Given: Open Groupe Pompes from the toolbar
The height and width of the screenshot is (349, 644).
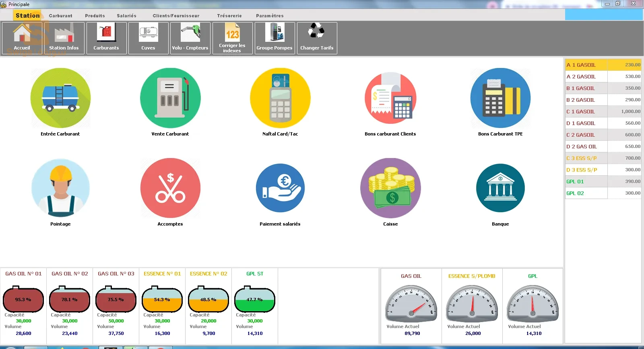Looking at the screenshot, I should click(275, 38).
